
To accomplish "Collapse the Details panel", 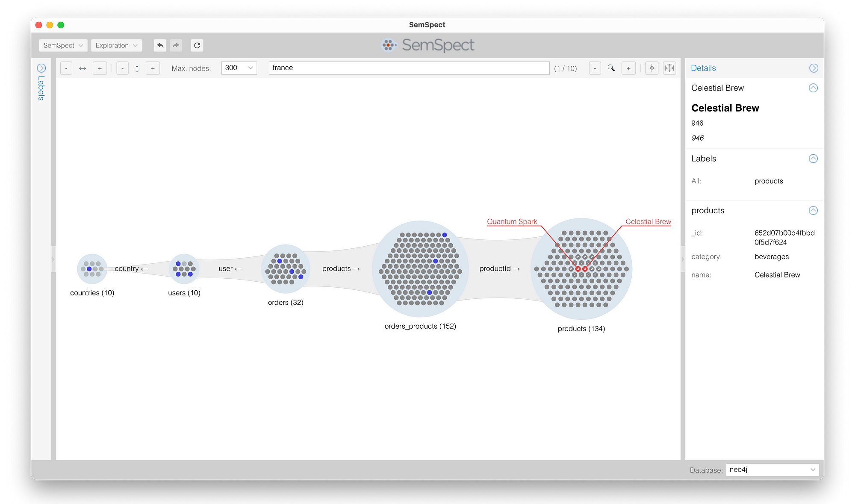I will point(814,68).
